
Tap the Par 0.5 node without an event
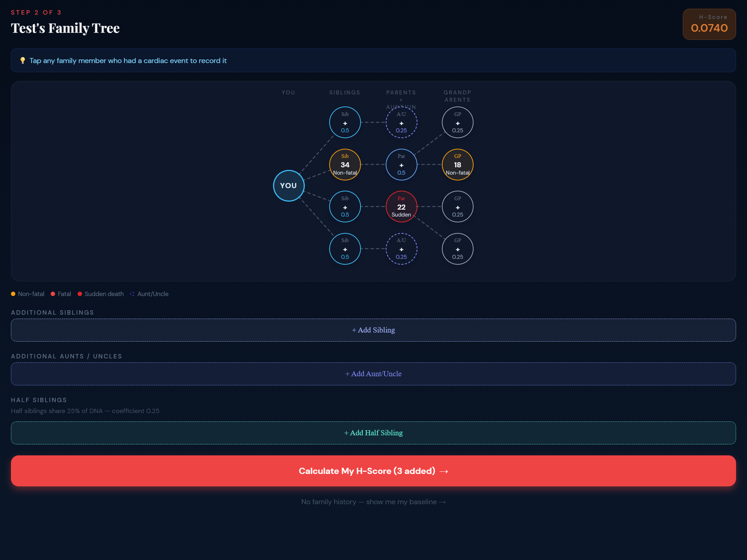pos(401,165)
